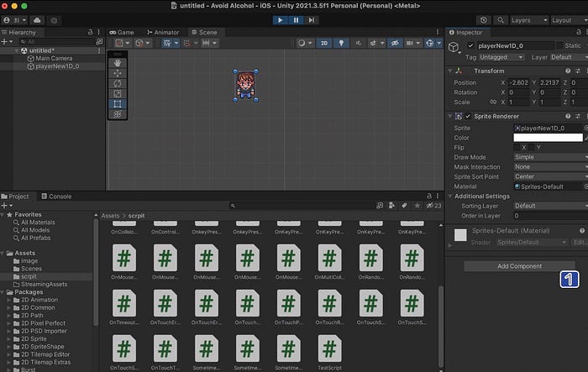The height and width of the screenshot is (372, 588).
Task: Click the Pause button
Action: [x=296, y=20]
